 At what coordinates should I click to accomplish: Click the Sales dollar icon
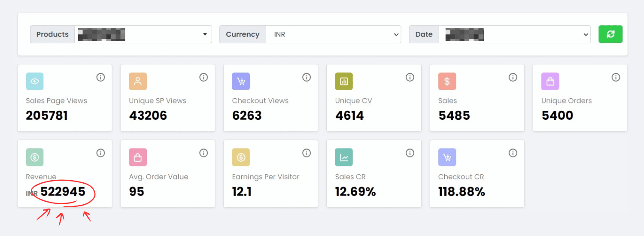tap(447, 82)
